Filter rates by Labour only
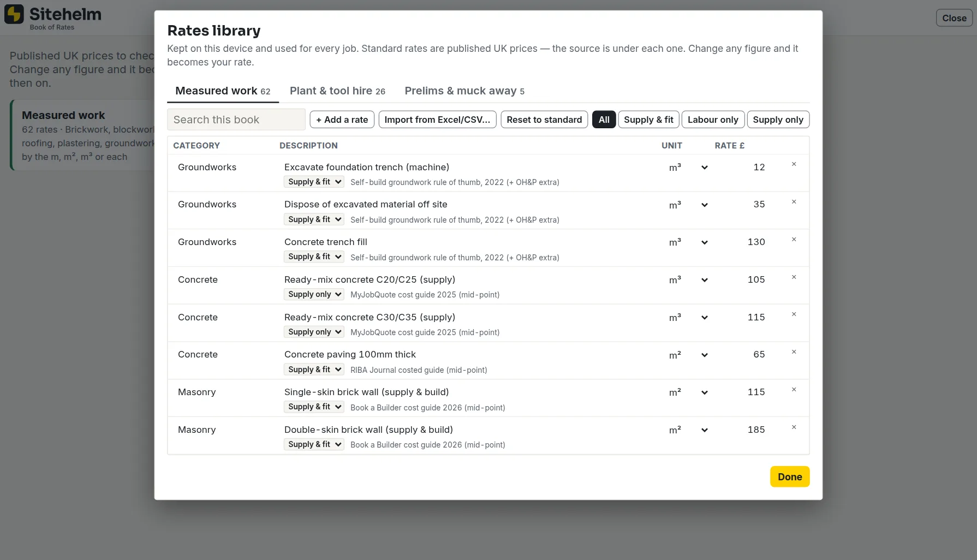Screen dimensions: 977x560 (x=713, y=120)
